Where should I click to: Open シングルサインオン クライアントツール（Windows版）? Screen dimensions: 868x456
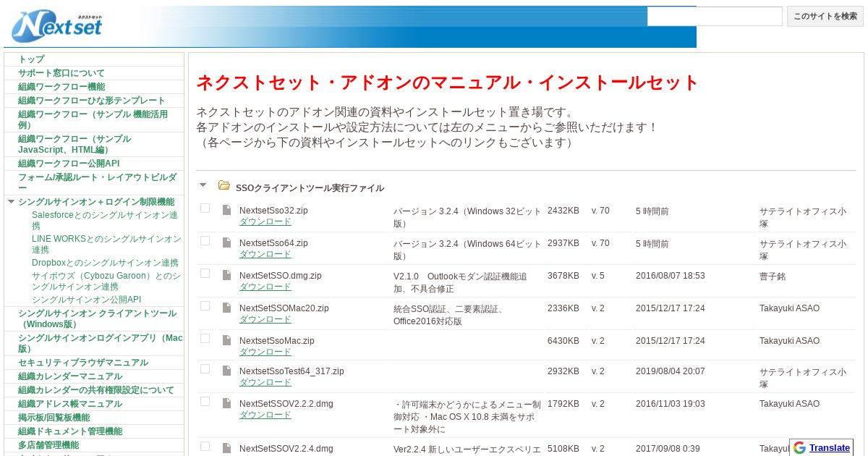point(97,318)
